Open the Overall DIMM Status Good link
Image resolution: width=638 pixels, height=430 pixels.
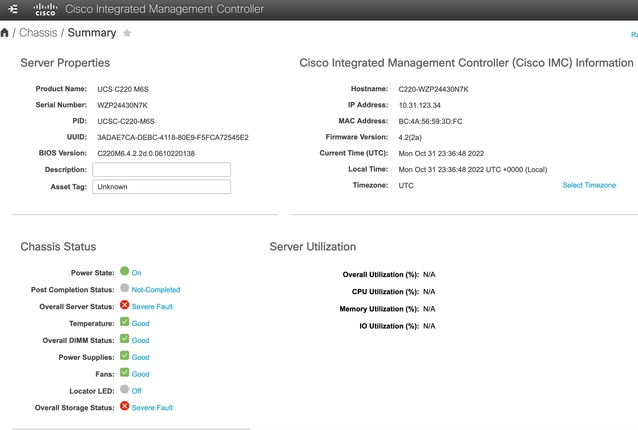(x=140, y=341)
